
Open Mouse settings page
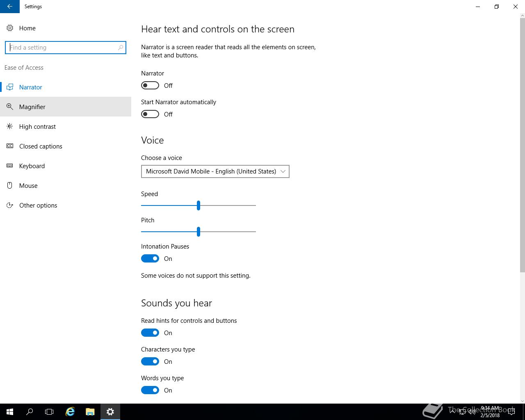[66, 185]
